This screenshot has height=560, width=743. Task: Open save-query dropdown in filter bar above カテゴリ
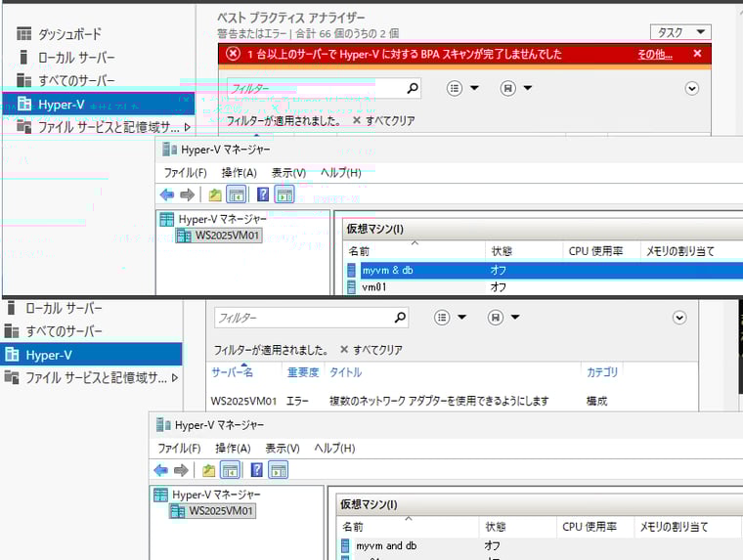pyautogui.click(x=506, y=318)
